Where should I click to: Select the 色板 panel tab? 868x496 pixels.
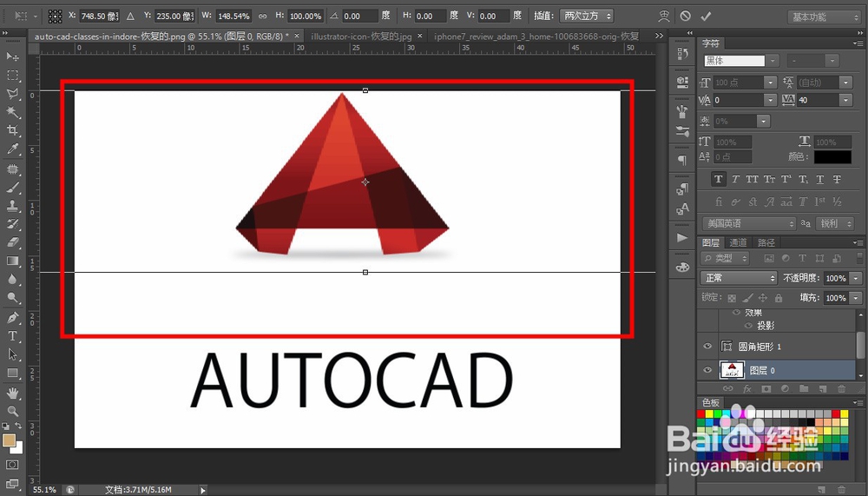pyautogui.click(x=711, y=402)
